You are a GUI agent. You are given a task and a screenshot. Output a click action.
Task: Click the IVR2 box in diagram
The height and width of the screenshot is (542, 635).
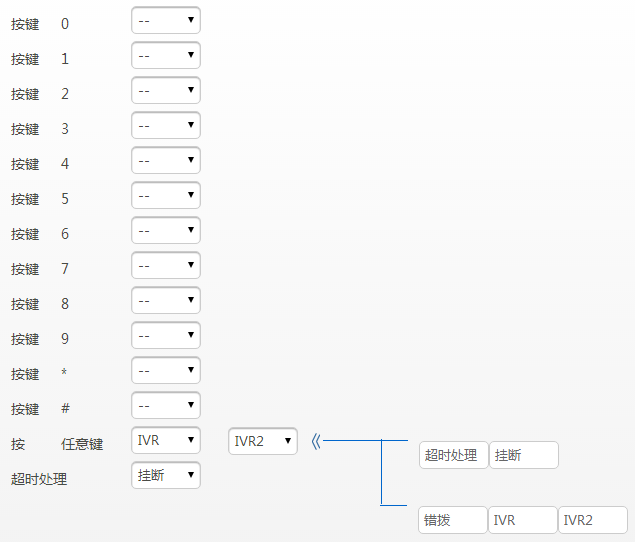(x=592, y=520)
